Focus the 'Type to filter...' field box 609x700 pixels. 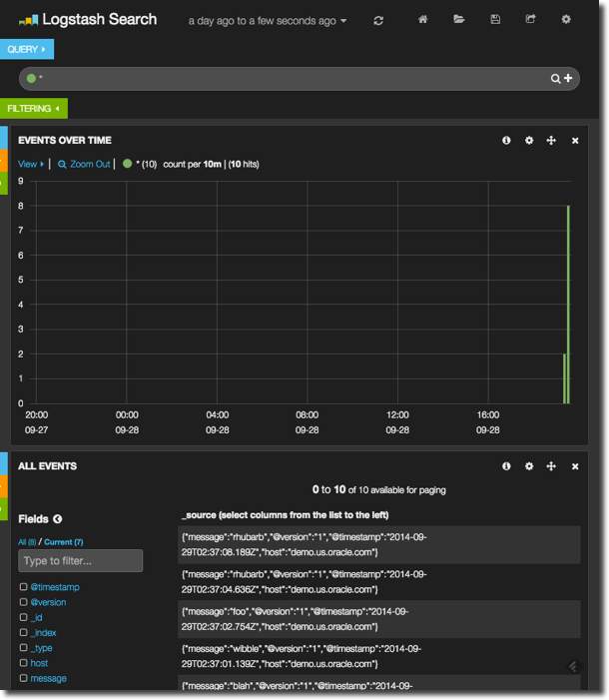80,561
